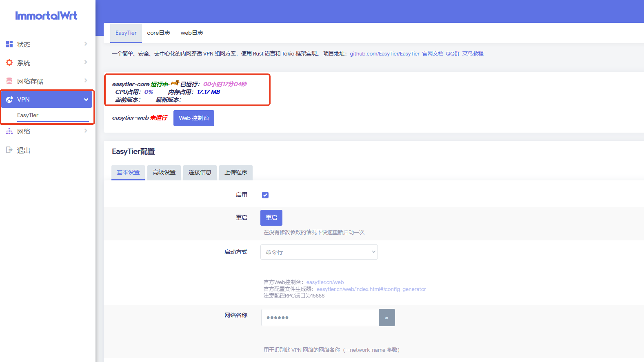This screenshot has width=644, height=362.
Task: Open the config_generator link
Action: coord(371,289)
